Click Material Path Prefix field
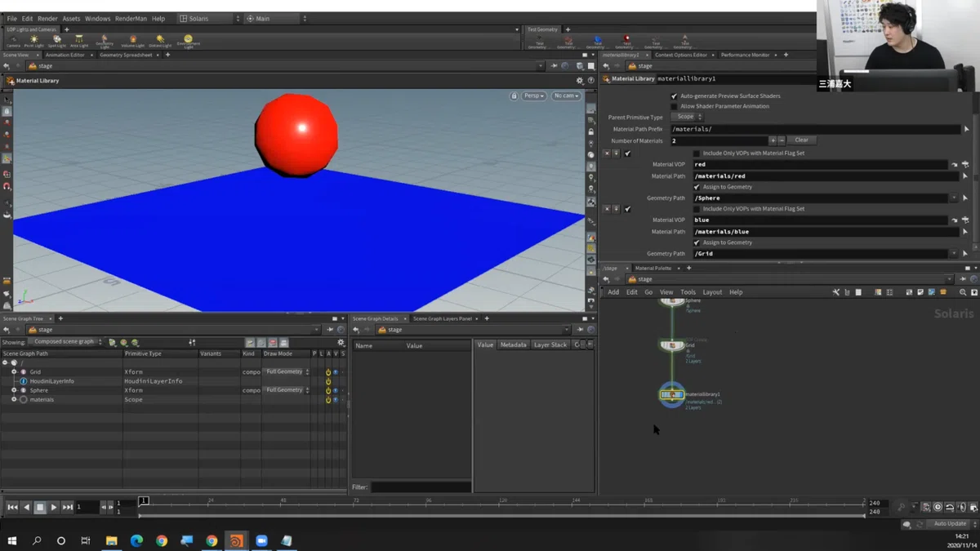 tap(815, 129)
